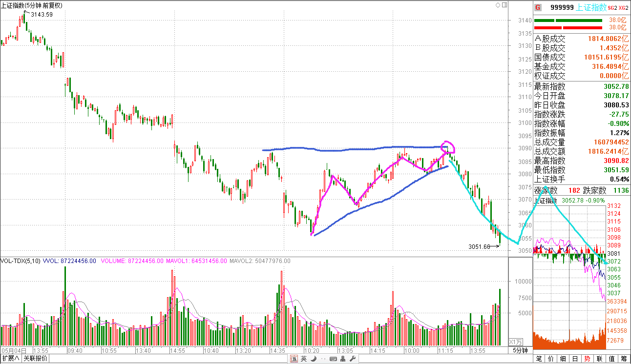
Task: Click the red G badge icon
Action: tap(538, 7)
